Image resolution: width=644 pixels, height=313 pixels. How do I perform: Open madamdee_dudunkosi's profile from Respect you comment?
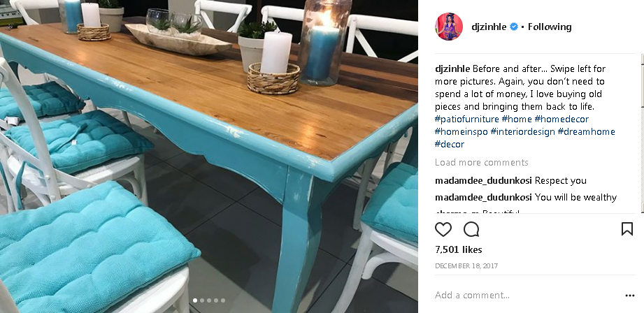tap(483, 180)
